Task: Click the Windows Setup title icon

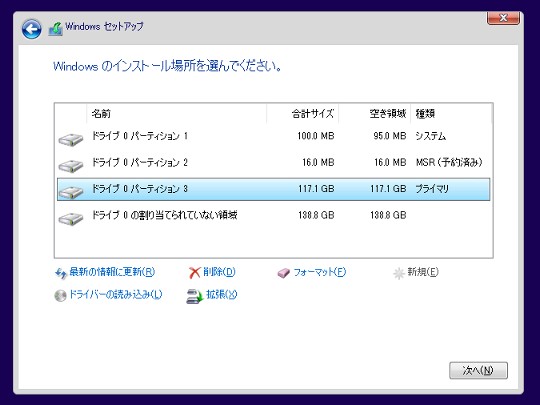Action: click(x=55, y=29)
